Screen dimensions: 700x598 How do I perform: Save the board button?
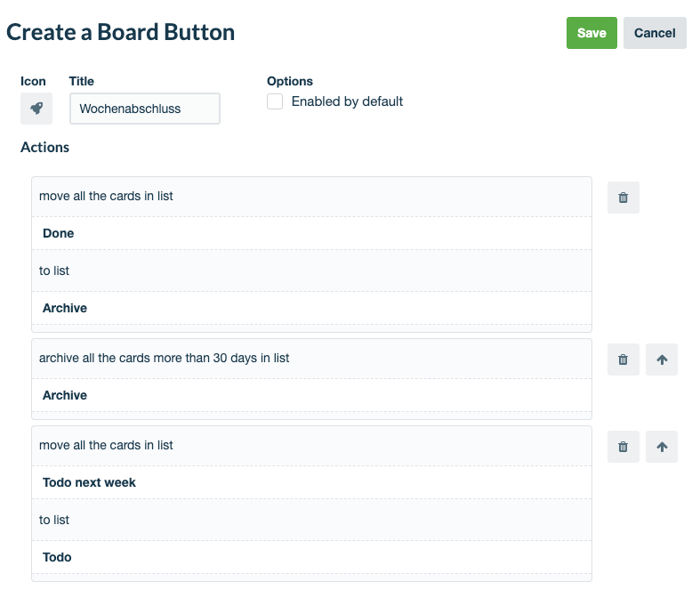(591, 33)
